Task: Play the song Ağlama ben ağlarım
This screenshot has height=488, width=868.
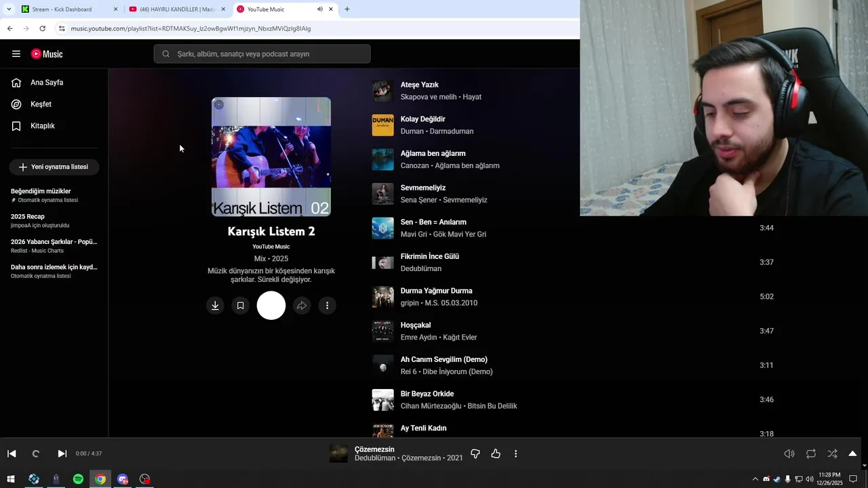Action: 433,154
